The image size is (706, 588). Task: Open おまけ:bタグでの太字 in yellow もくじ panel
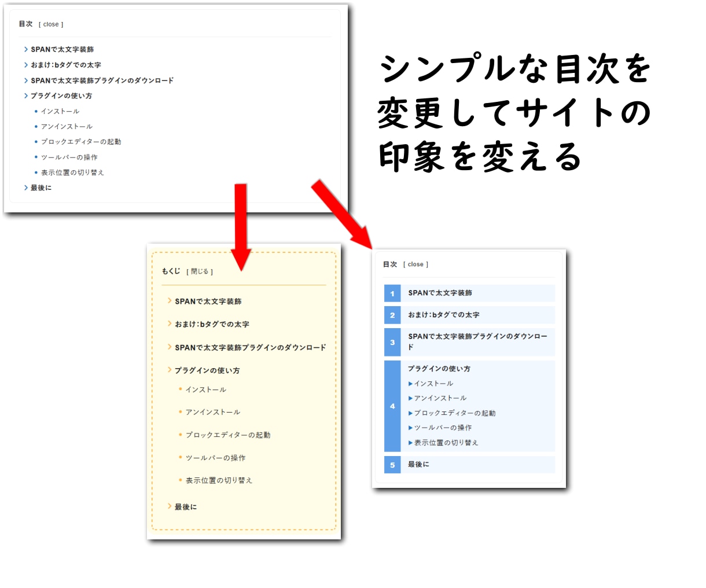click(212, 324)
